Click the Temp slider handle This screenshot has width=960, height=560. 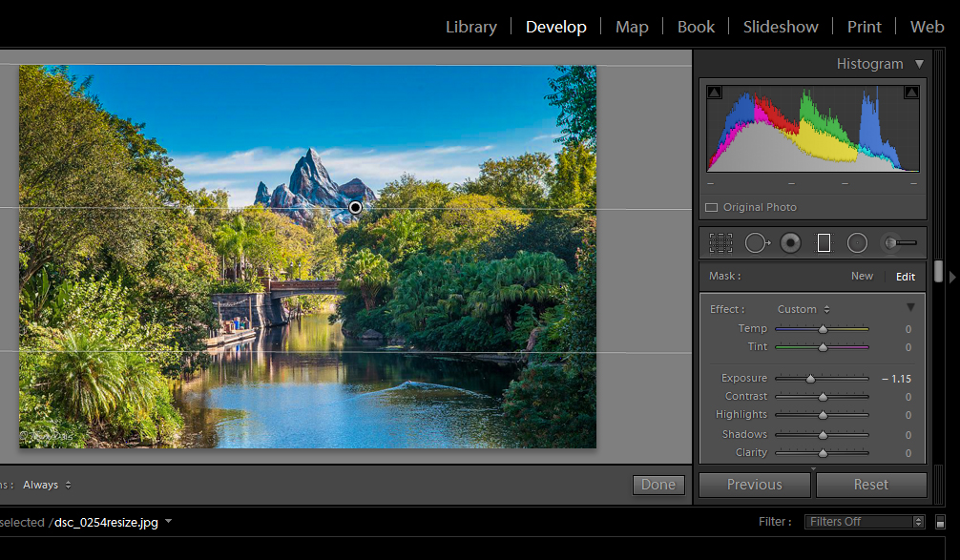point(823,329)
